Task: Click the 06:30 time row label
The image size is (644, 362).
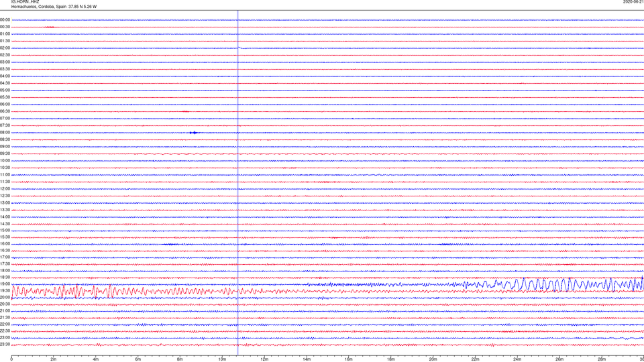Action: [x=5, y=111]
